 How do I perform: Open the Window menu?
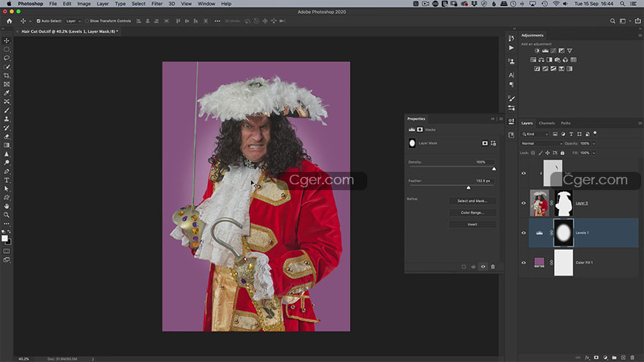[x=206, y=4]
